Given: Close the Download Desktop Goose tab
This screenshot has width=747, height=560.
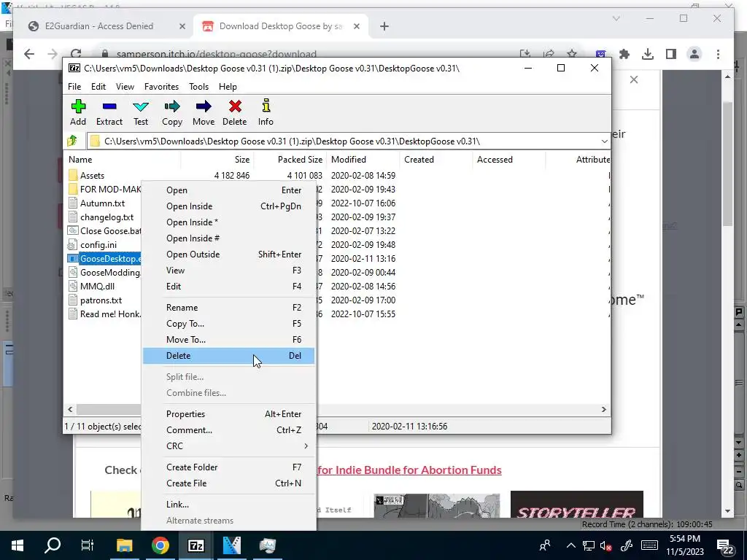Looking at the screenshot, I should pos(356,27).
